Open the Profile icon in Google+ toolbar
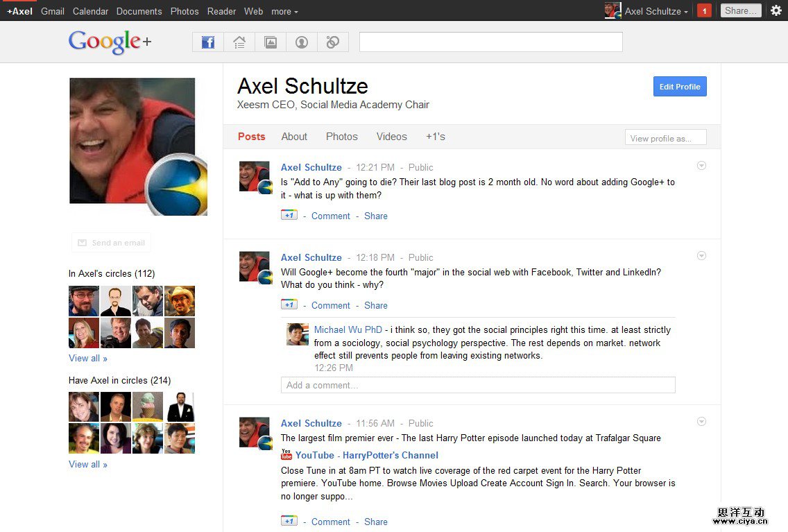 [302, 42]
